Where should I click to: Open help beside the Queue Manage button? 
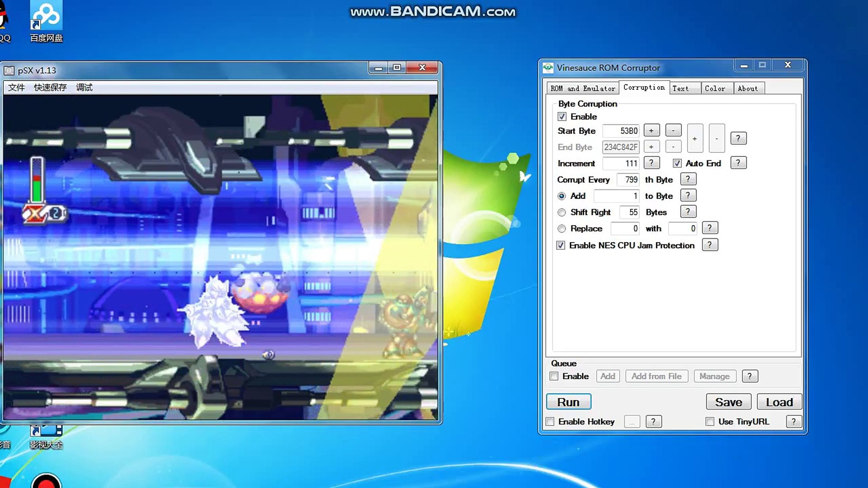750,376
